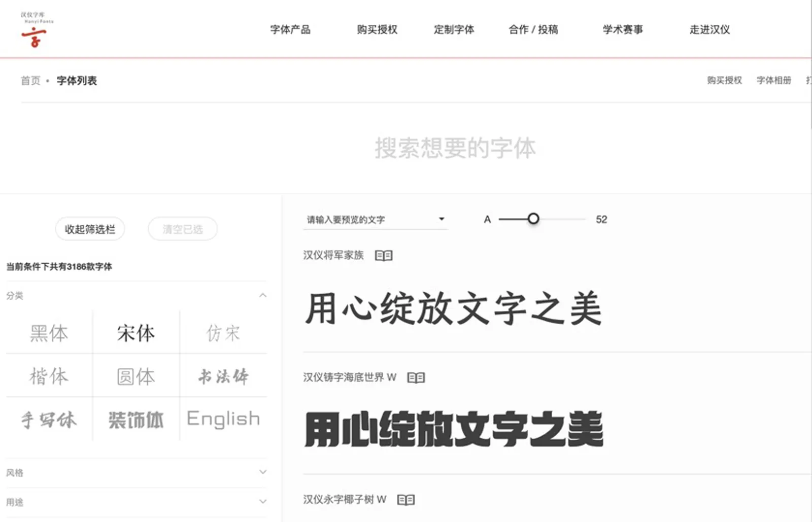Open 汉仪铸字海底世界 W font name
The width and height of the screenshot is (812, 522).
[x=350, y=377]
